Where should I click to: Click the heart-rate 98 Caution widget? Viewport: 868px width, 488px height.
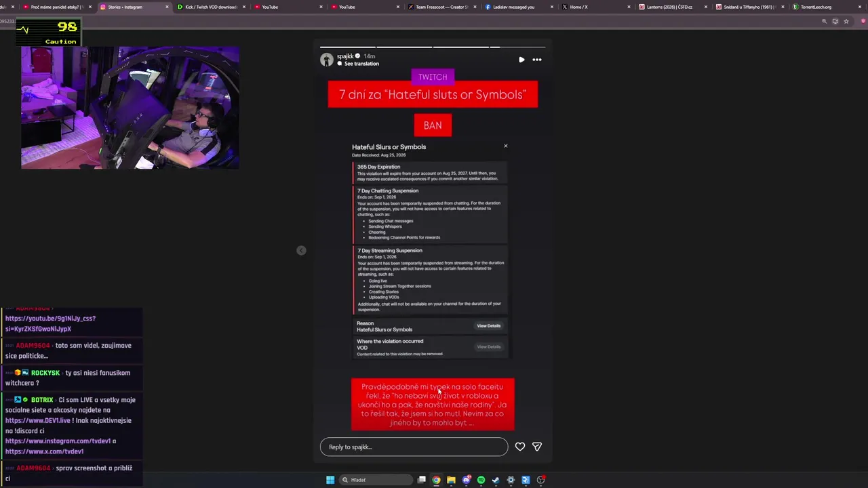click(x=48, y=33)
